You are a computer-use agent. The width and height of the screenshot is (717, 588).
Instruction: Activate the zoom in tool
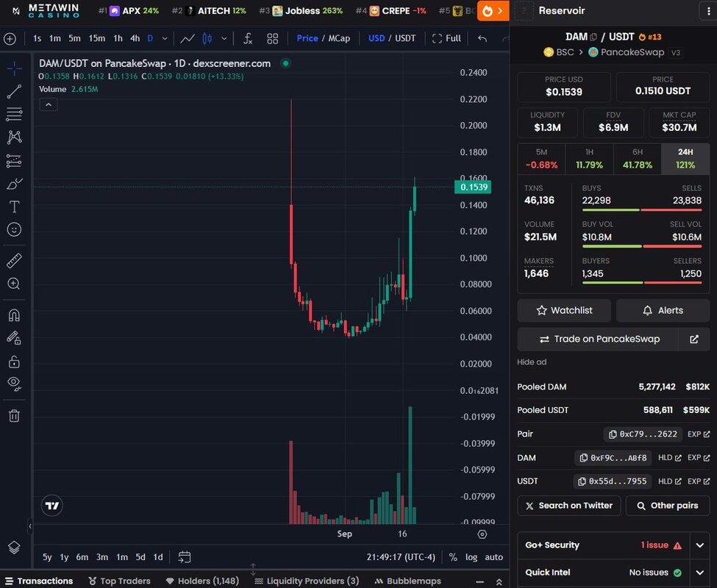(14, 284)
